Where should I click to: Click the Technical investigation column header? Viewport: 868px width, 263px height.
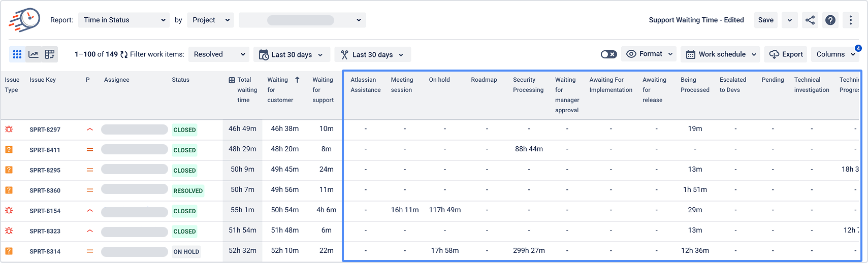pos(812,85)
